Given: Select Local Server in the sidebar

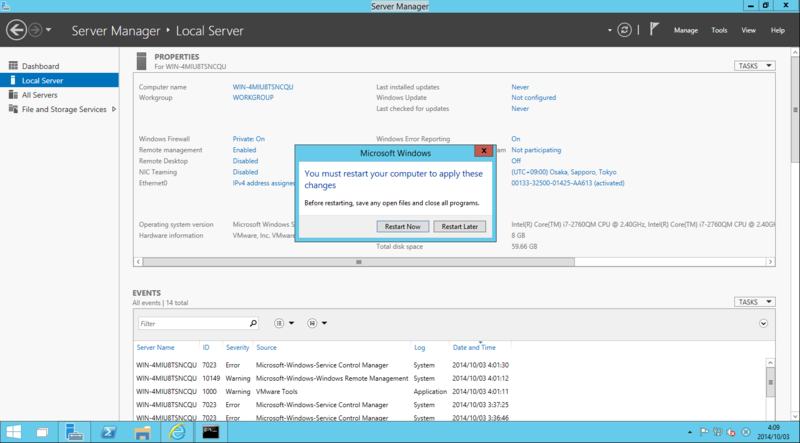Looking at the screenshot, I should coord(59,80).
